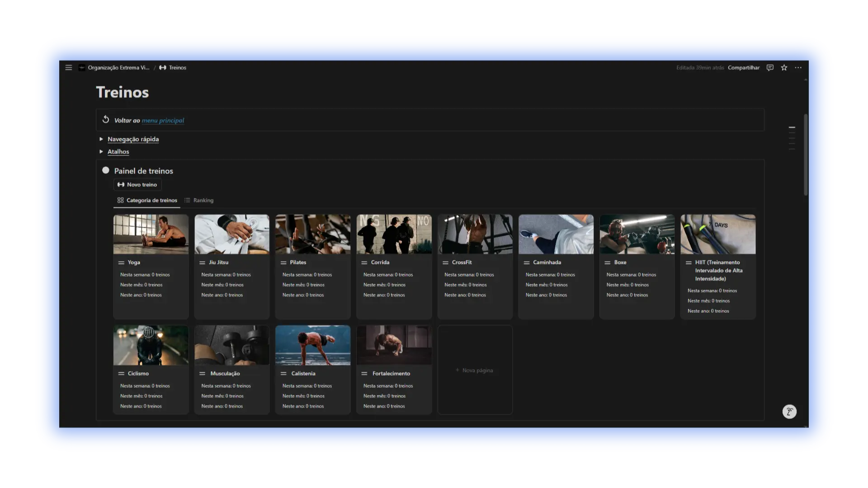Expand the Atalhos toggle
The height and width of the screenshot is (488, 868).
pos(101,152)
